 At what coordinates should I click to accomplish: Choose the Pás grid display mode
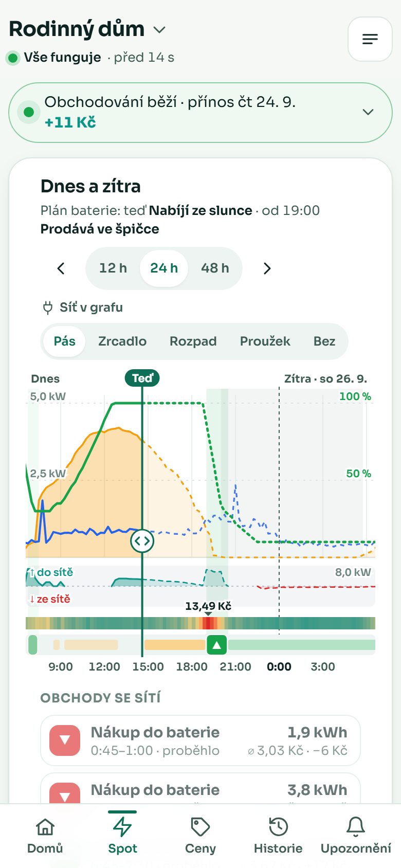pos(65,341)
